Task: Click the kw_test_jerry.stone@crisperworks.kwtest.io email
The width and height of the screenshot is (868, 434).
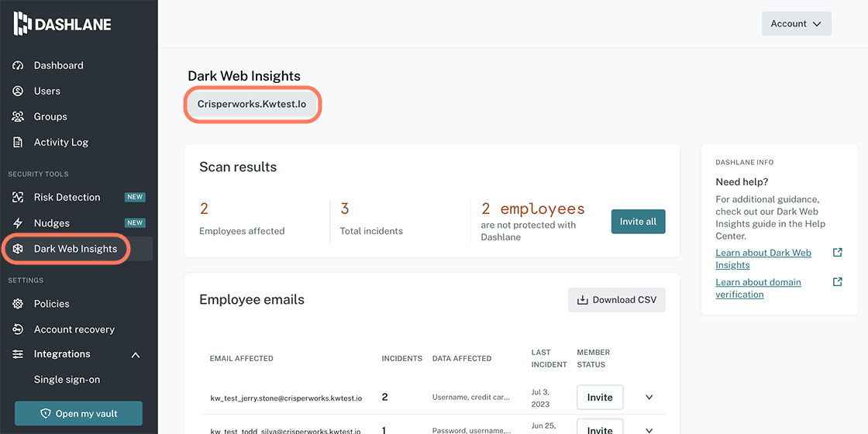Action: pyautogui.click(x=286, y=398)
